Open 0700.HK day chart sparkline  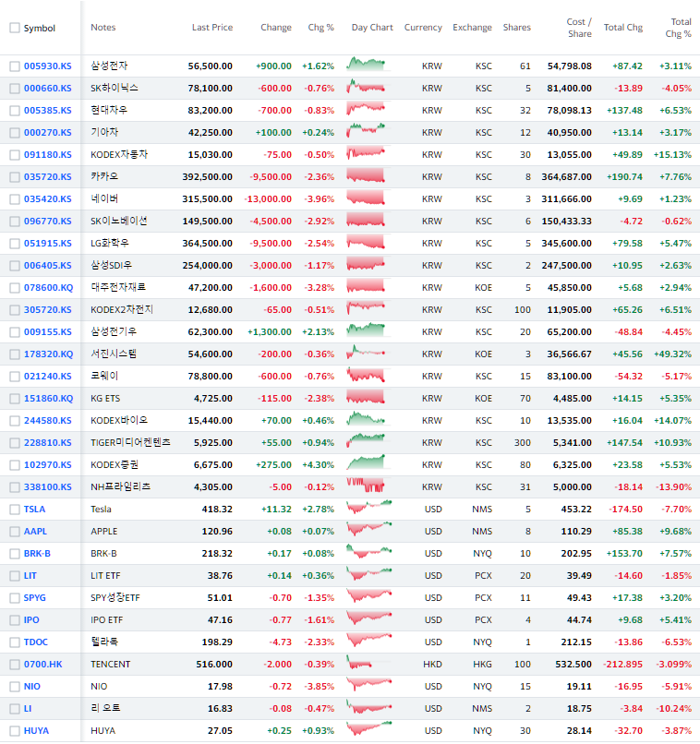pos(368,663)
